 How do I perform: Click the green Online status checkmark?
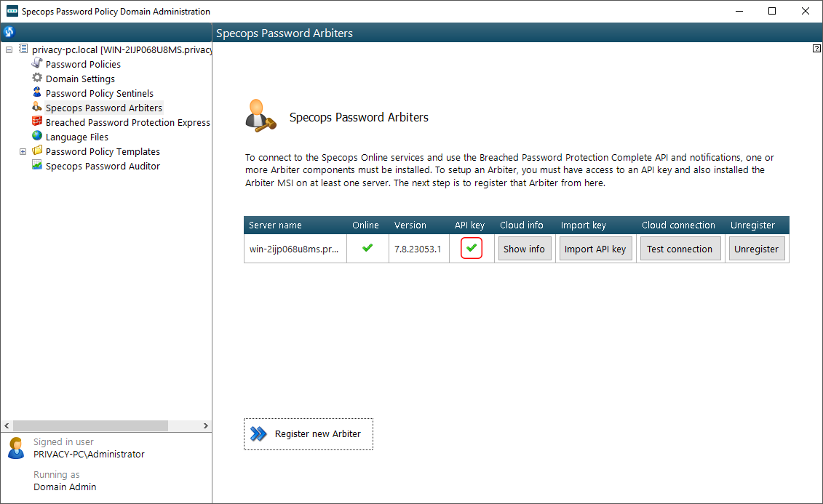pos(367,247)
